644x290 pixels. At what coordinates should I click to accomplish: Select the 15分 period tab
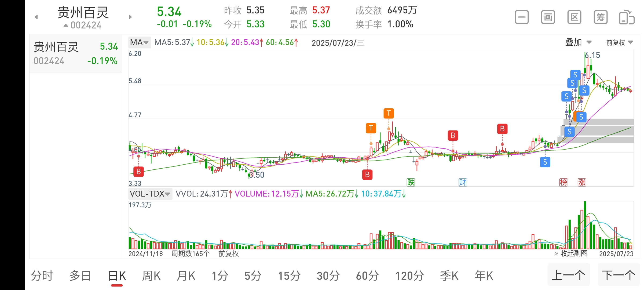point(289,276)
